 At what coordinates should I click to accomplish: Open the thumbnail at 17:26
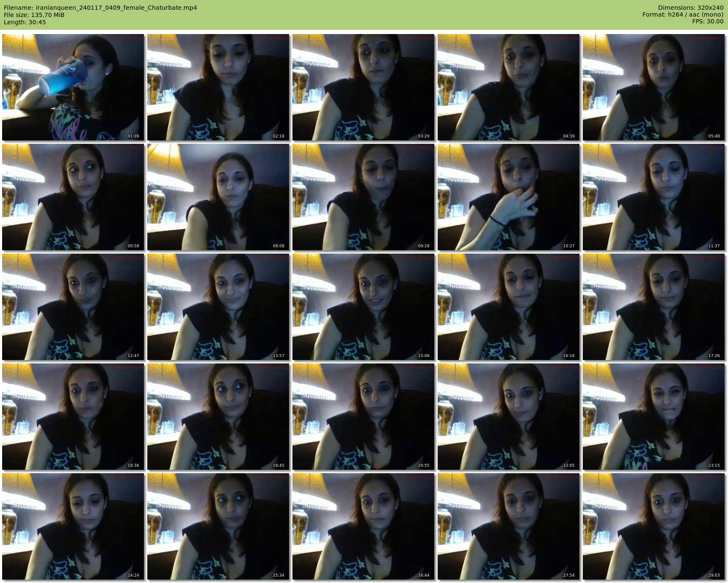click(x=654, y=307)
